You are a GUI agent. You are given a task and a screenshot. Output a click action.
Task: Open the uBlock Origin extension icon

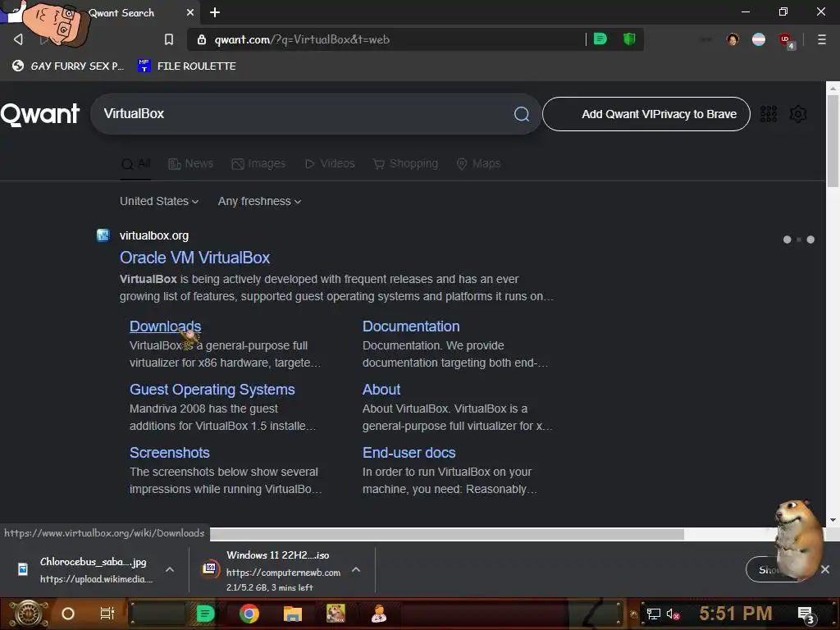(x=786, y=40)
